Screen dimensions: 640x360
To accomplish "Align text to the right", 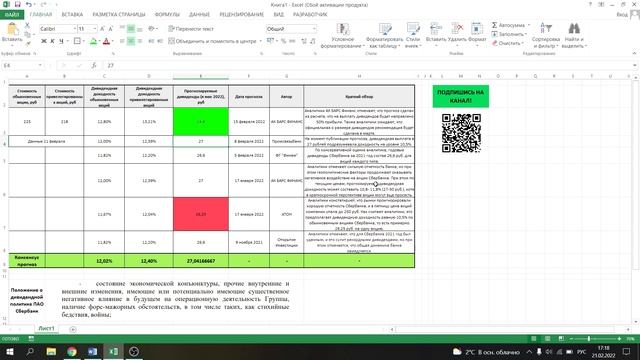I will point(140,41).
